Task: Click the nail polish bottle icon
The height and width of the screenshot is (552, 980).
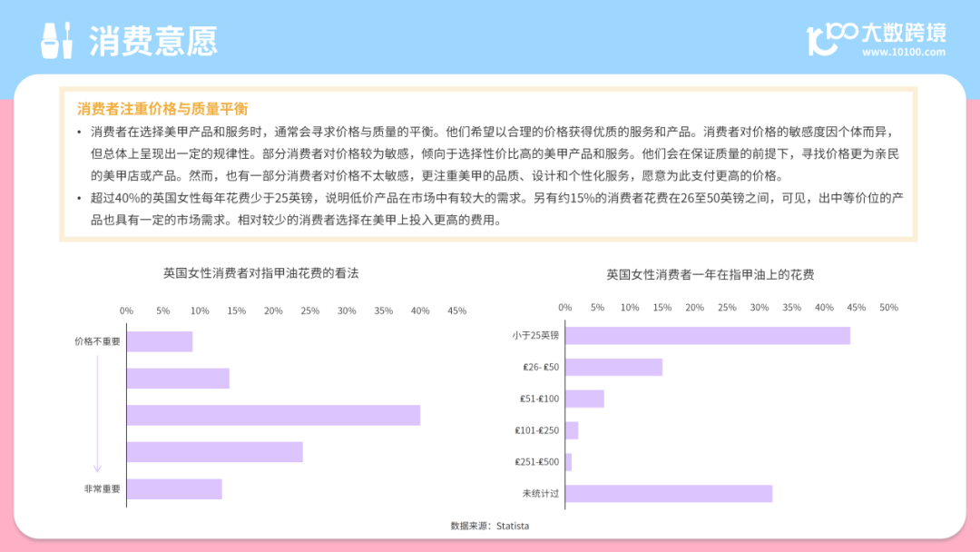Action: (57, 41)
